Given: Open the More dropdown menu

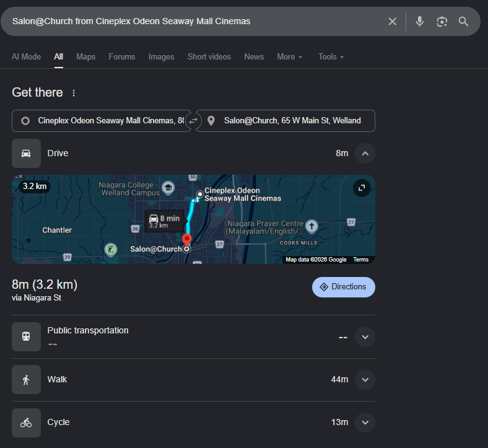Looking at the screenshot, I should click(x=289, y=56).
